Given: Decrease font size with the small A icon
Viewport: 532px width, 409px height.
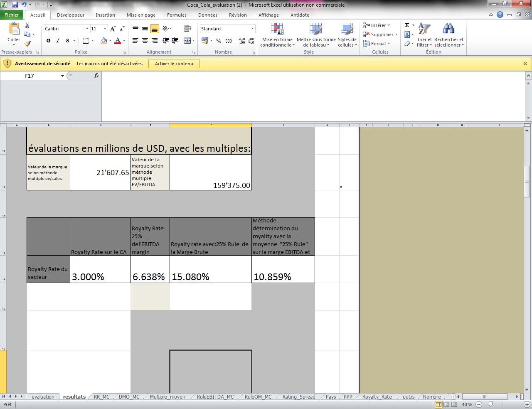Looking at the screenshot, I should [122, 29].
